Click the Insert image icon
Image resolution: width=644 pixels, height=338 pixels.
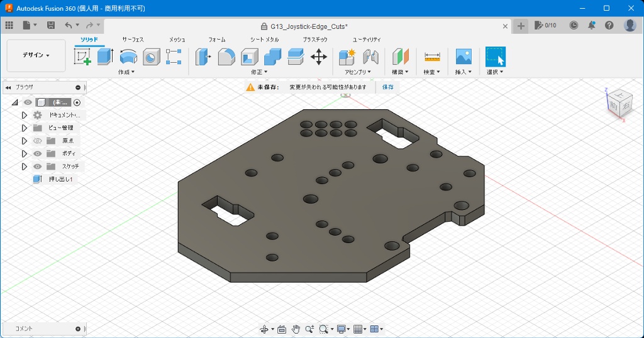[x=464, y=57]
